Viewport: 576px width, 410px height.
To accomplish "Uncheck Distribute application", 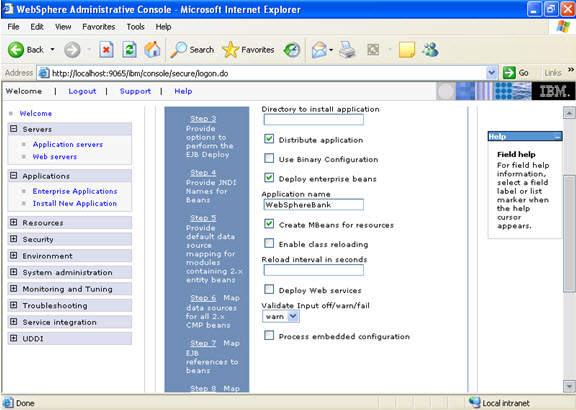I will pyautogui.click(x=269, y=139).
